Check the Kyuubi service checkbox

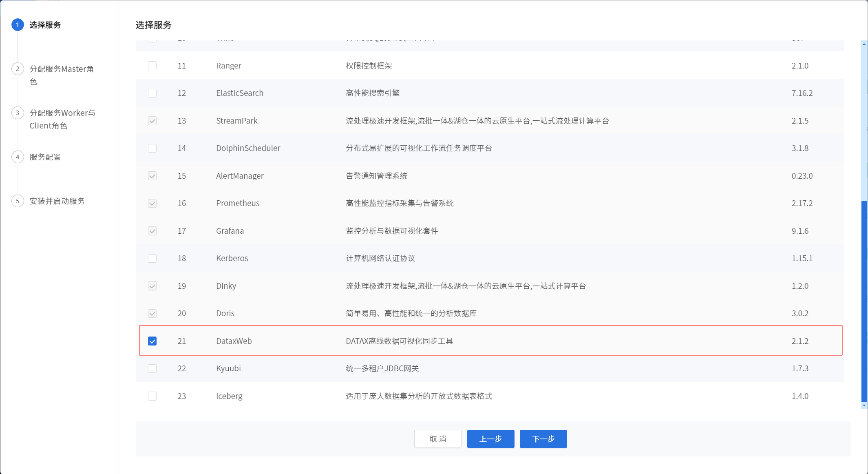coord(152,368)
